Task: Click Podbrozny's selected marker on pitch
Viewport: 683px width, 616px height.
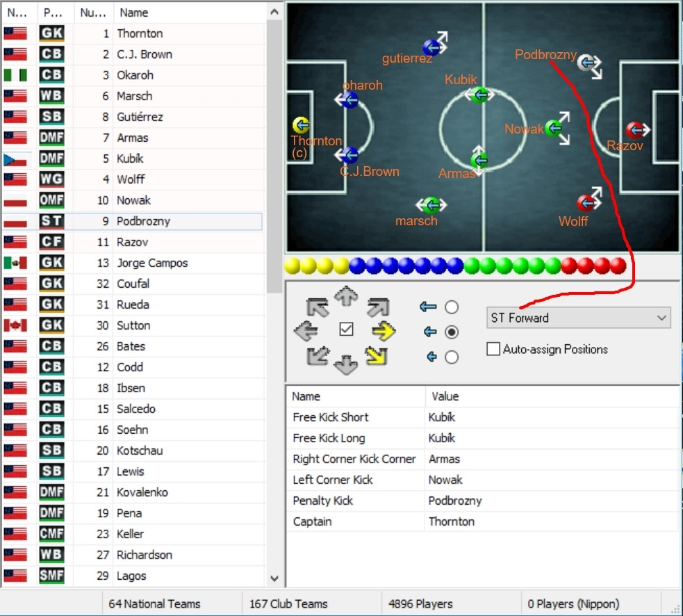Action: click(x=586, y=63)
